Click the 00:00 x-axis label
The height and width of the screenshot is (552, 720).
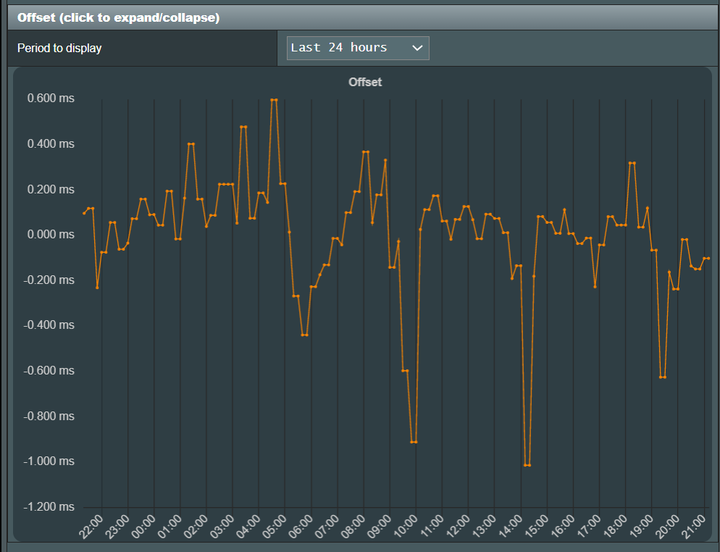tap(144, 526)
